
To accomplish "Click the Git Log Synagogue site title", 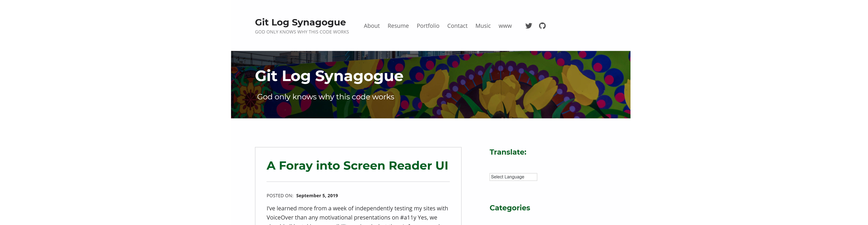I will (x=300, y=22).
